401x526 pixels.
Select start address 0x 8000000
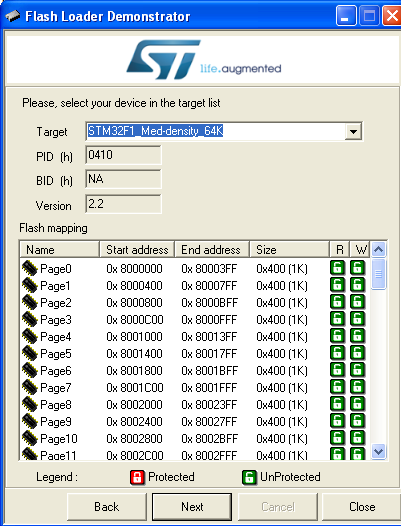tap(134, 269)
